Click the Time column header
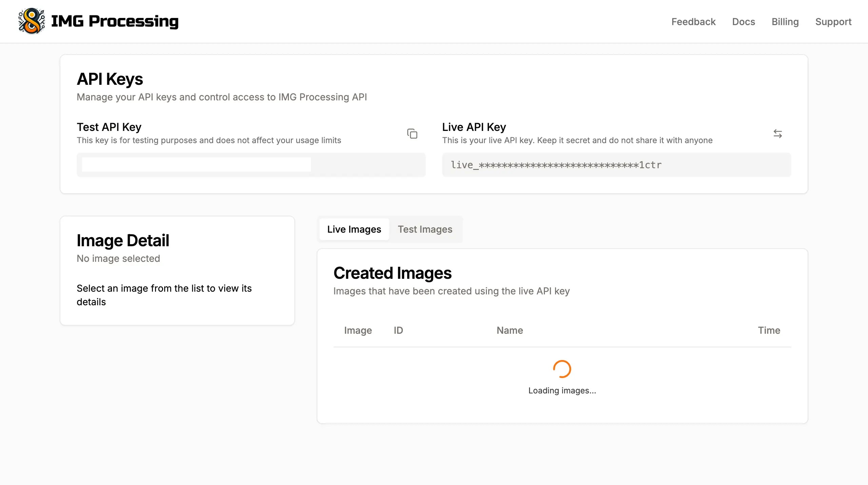This screenshot has height=485, width=868. (x=769, y=330)
